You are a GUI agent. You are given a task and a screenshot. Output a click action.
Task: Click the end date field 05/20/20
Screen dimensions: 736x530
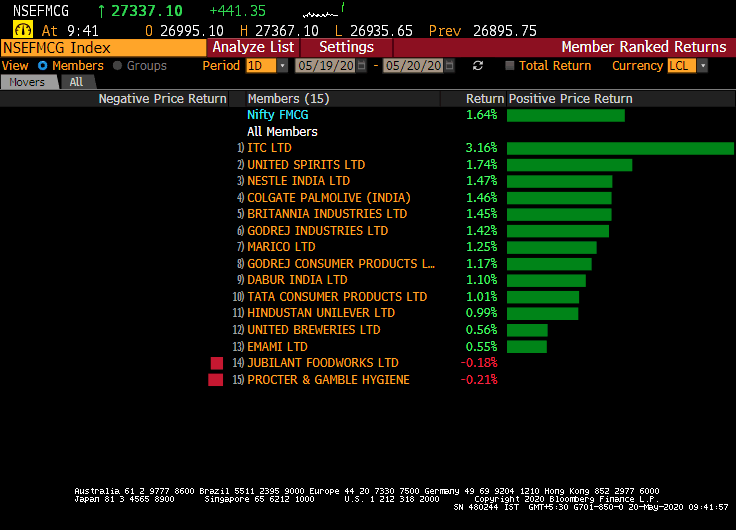pos(420,66)
